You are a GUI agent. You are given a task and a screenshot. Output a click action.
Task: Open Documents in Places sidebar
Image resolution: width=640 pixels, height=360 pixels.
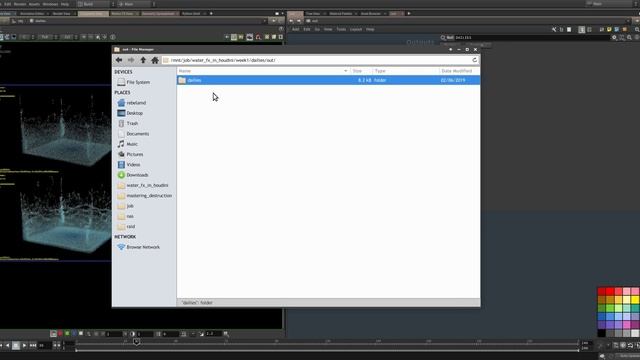[x=133, y=133]
